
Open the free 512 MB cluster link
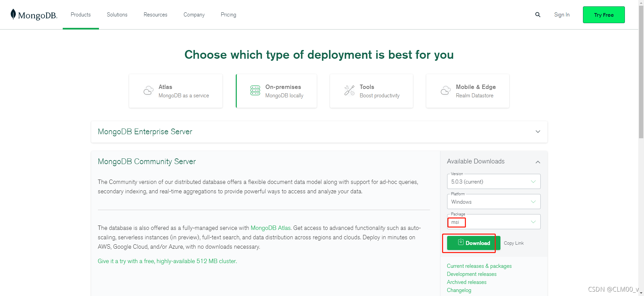[167, 261]
